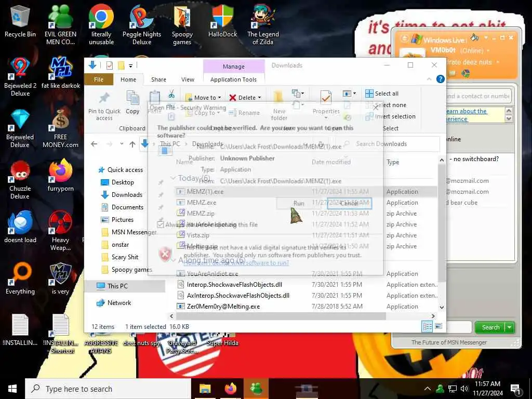
Task: Switch to the View ribbon tab
Action: 188,79
